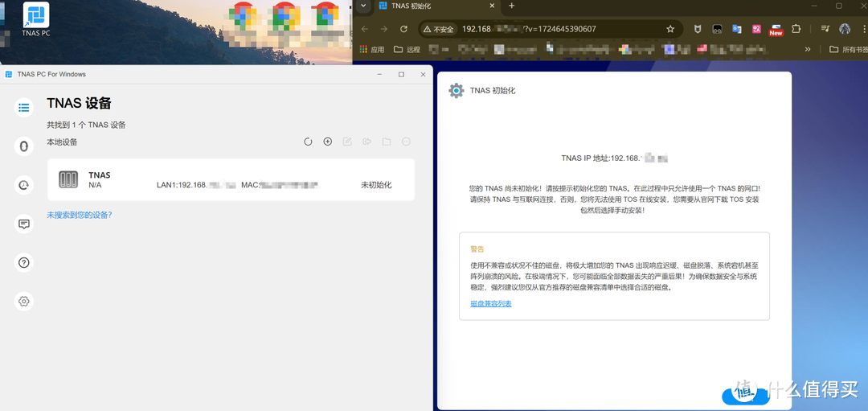Viewport: 868px width, 411px height.
Task: Click the 未搜索到您的设备? link
Action: pos(79,215)
